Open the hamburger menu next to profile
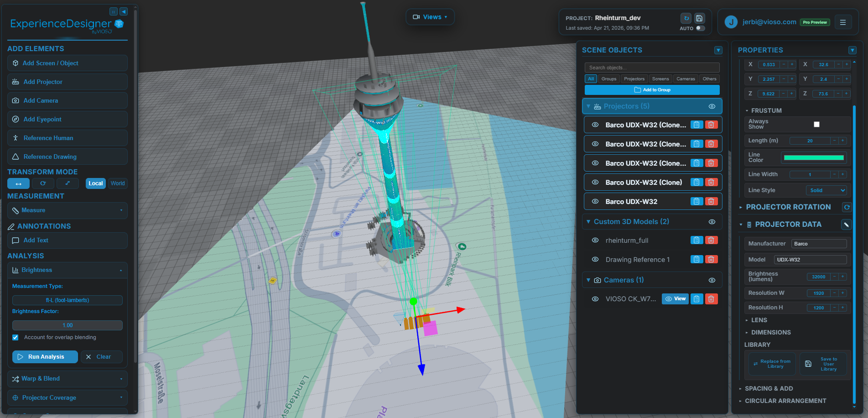This screenshot has width=868, height=418. [843, 21]
